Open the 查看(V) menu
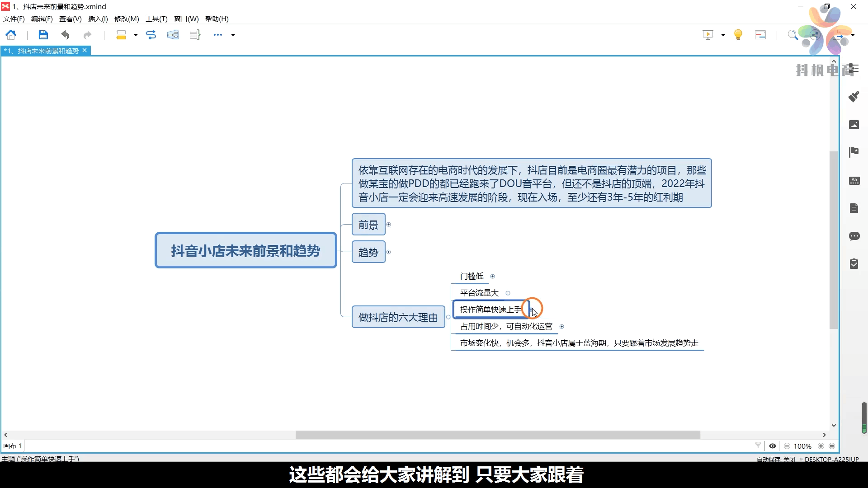The image size is (868, 488). coord(71,19)
